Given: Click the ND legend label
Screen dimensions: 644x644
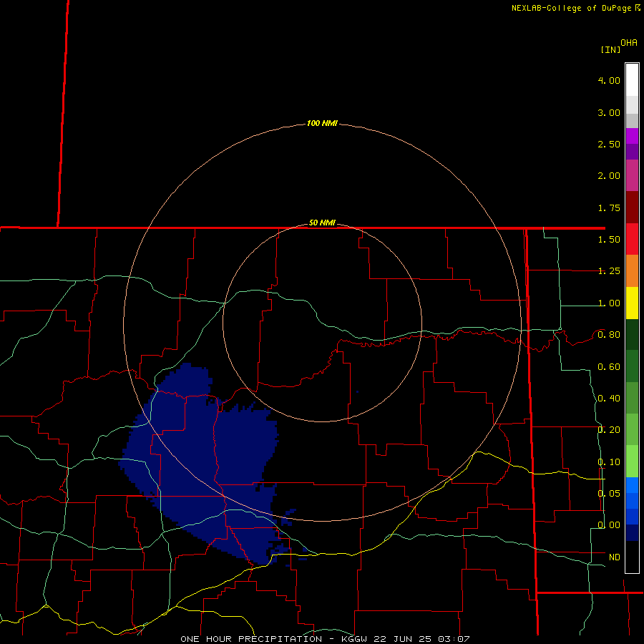Looking at the screenshot, I should tap(615, 557).
